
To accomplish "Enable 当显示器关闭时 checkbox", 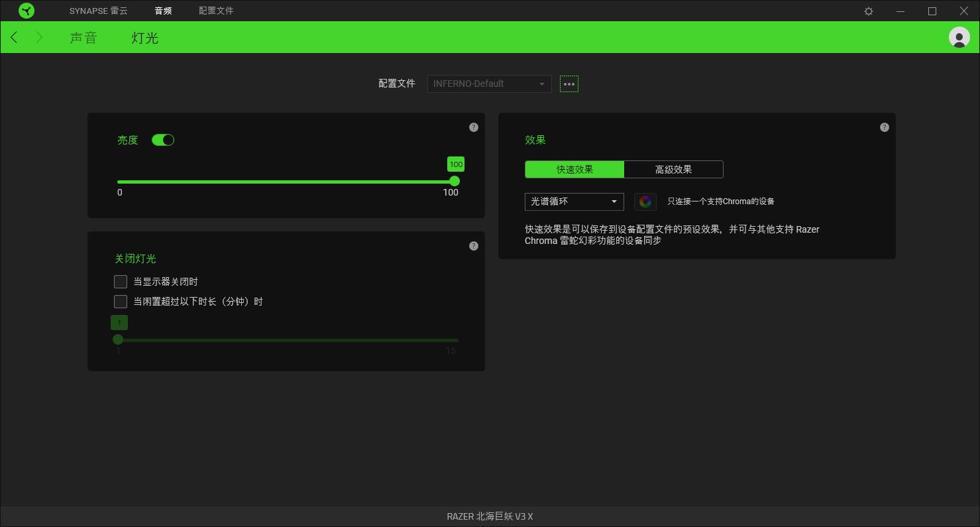I will tap(121, 281).
